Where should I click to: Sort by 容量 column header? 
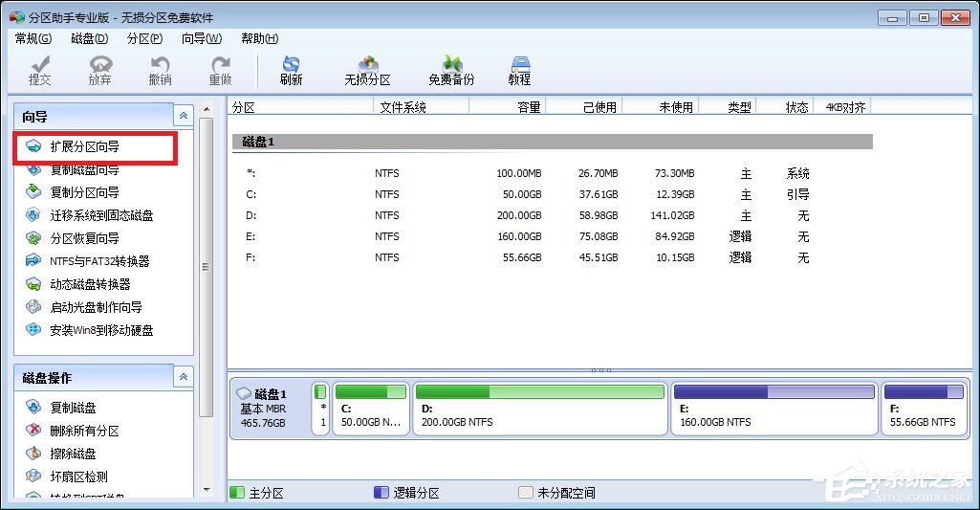click(508, 107)
